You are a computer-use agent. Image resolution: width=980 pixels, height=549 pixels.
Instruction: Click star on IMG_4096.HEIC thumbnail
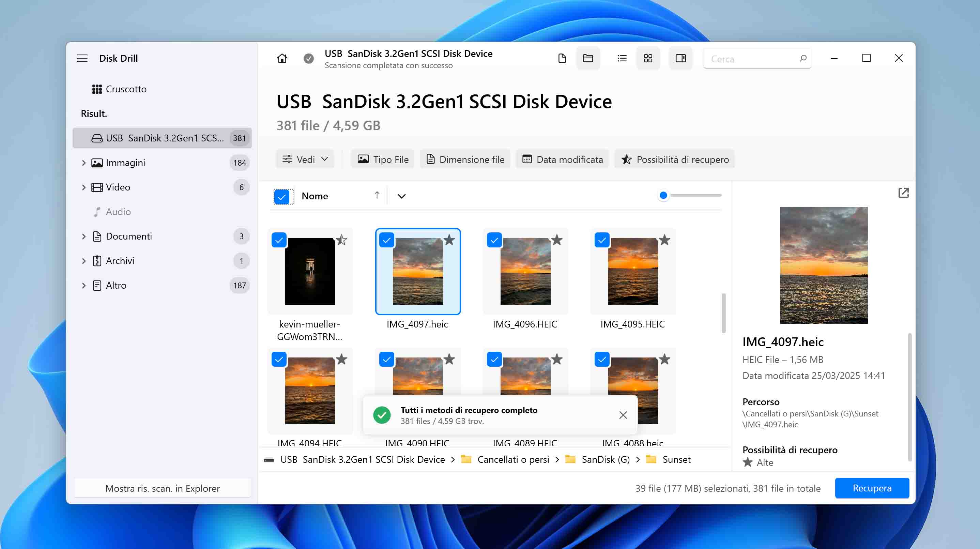[x=556, y=240]
